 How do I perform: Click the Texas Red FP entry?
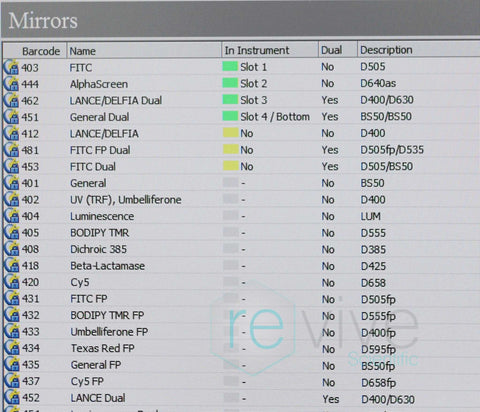103,348
